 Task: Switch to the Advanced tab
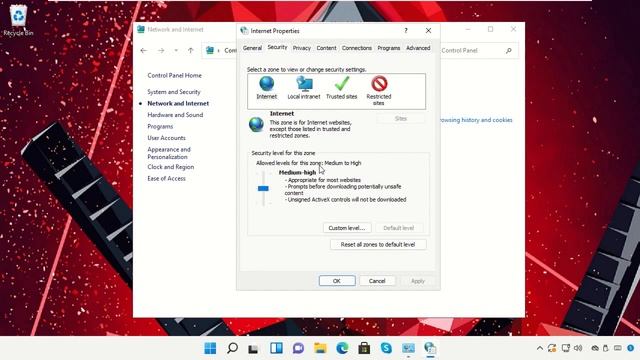pos(418,48)
